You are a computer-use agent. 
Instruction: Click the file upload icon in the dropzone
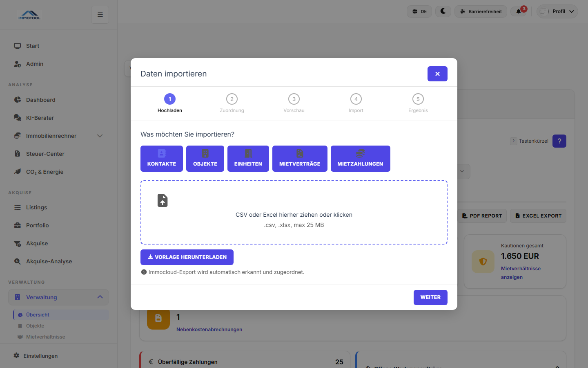pos(163,200)
